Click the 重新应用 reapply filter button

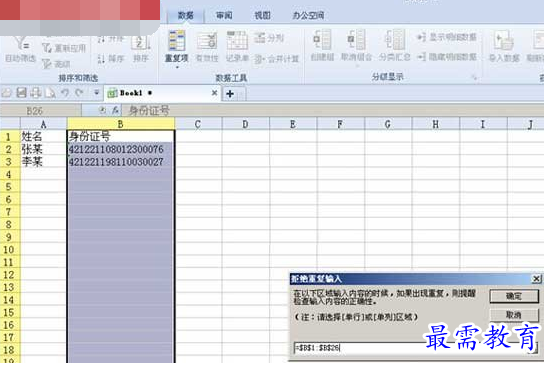coord(64,48)
